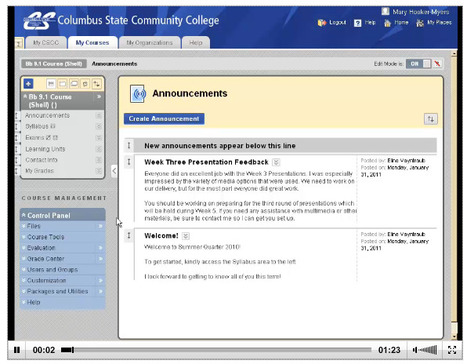Expand the Customization section arrow
This screenshot has width=467, height=364.
point(100,281)
